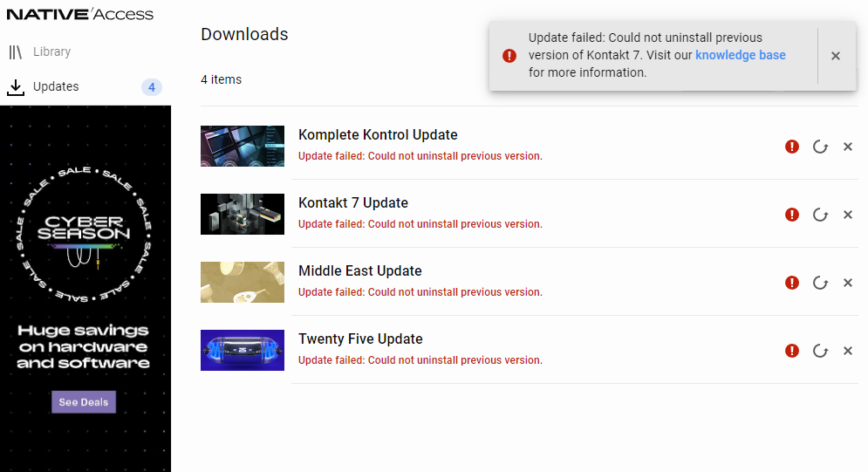Remove Twenty Five Update from downloads
This screenshot has height=472, width=868.
[x=848, y=351]
